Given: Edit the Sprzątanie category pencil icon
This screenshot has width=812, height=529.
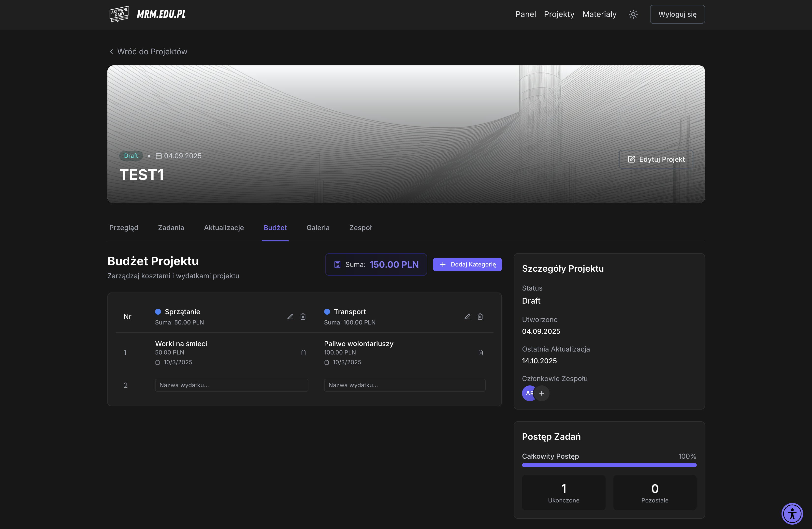Looking at the screenshot, I should (x=290, y=317).
